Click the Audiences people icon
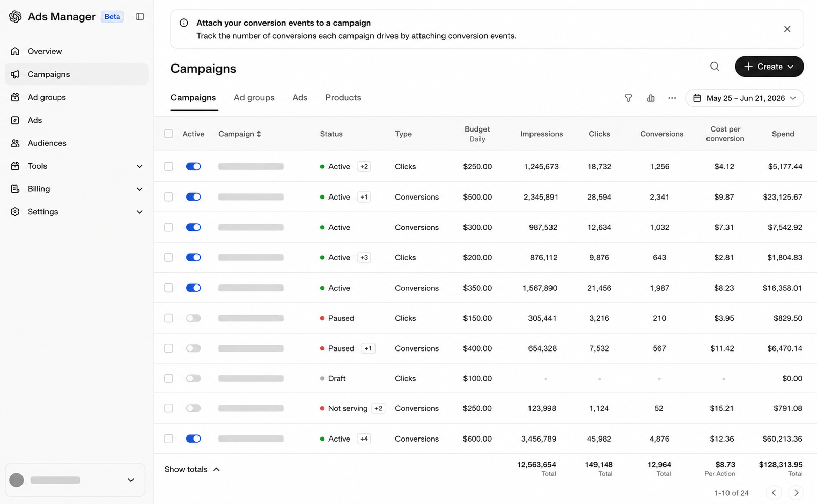Image resolution: width=817 pixels, height=504 pixels. pos(15,143)
